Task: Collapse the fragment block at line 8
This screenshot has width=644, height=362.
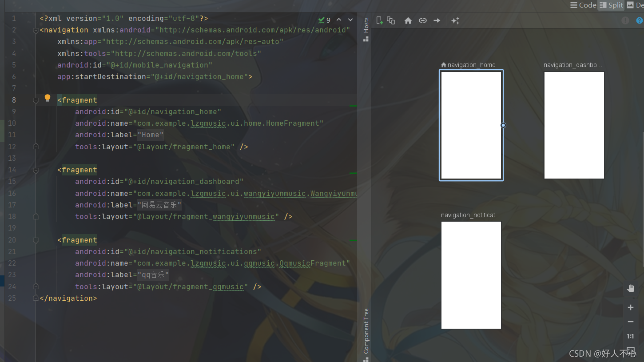Action: pyautogui.click(x=36, y=100)
